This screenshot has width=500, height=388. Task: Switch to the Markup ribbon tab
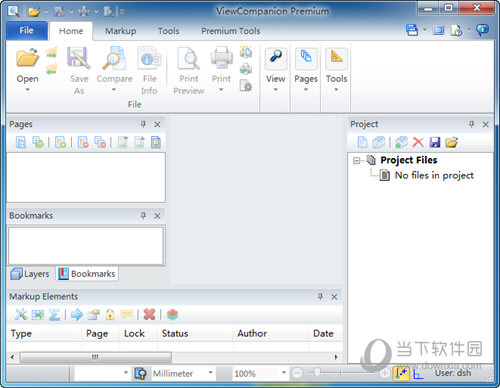pos(121,31)
